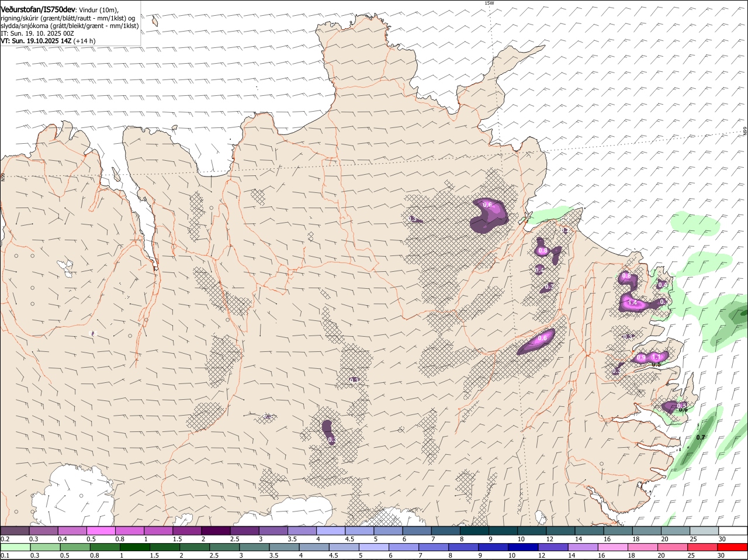Click the 1.1 precipitation value label
Viewport: 748px width, 560px height.
[x=656, y=357]
